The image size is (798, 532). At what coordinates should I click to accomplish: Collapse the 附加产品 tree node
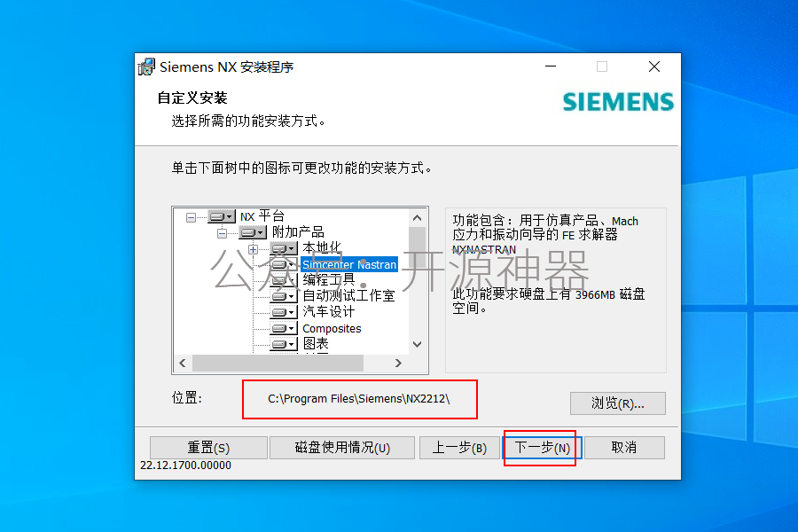[x=222, y=233]
